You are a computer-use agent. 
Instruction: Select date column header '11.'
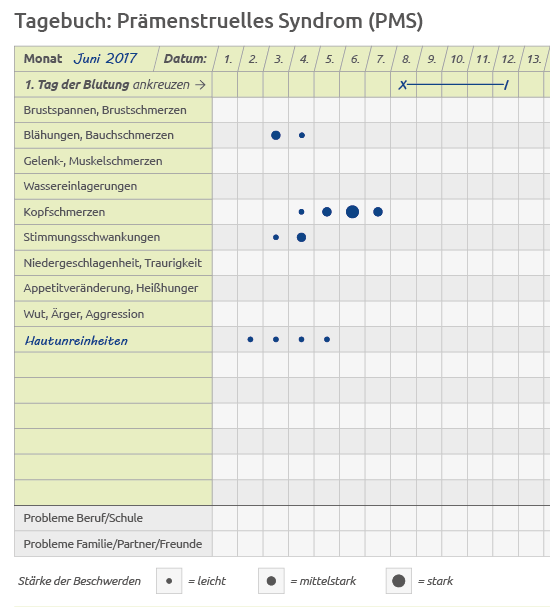(x=483, y=59)
